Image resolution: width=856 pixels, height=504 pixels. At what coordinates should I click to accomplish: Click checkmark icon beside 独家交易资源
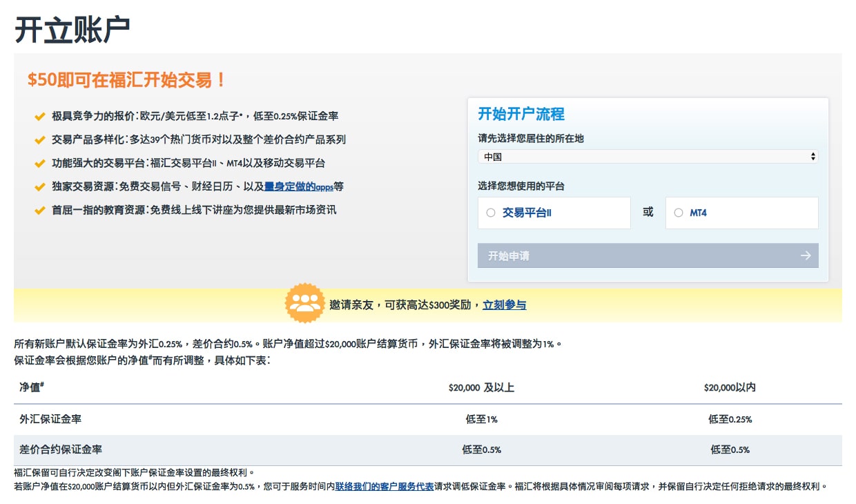click(40, 186)
